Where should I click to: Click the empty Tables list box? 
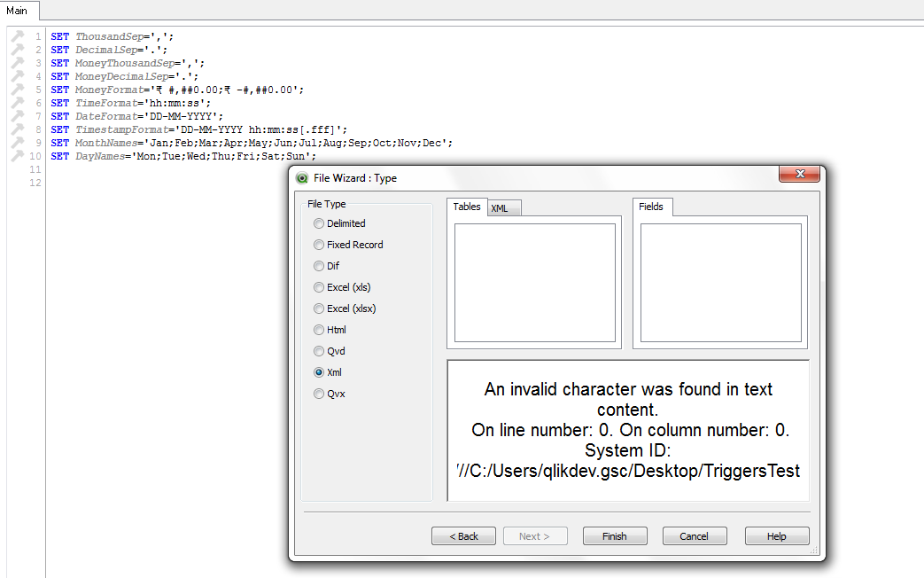pos(534,282)
